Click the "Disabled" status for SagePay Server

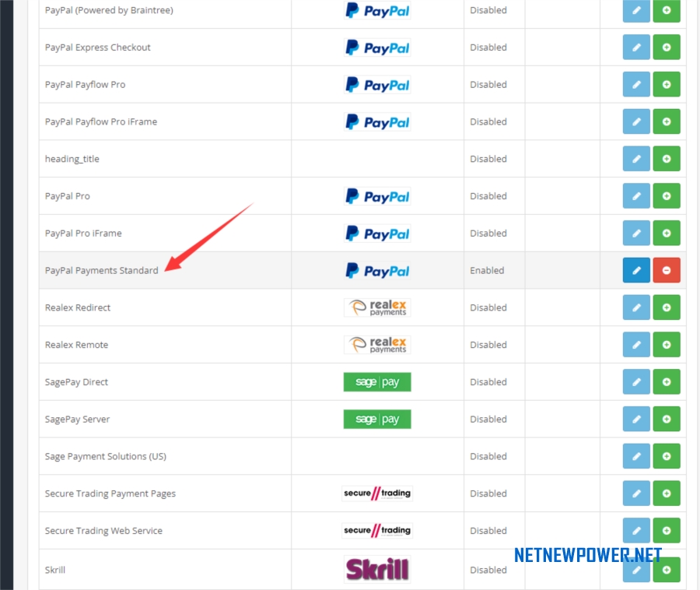pyautogui.click(x=488, y=419)
